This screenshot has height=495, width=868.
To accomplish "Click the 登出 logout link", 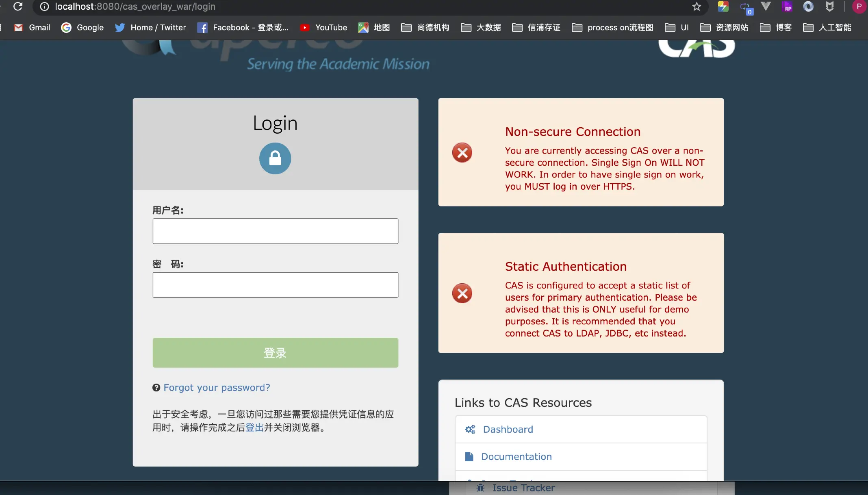I will coord(254,427).
